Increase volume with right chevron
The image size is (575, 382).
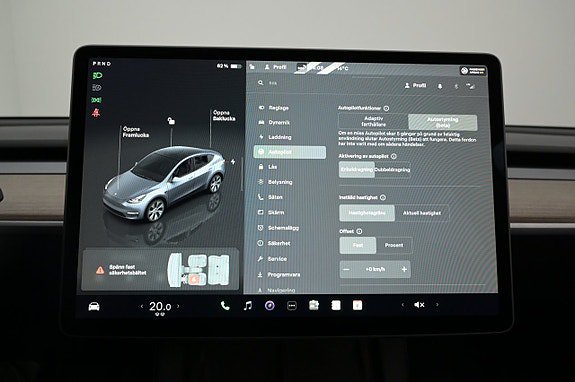pos(437,304)
